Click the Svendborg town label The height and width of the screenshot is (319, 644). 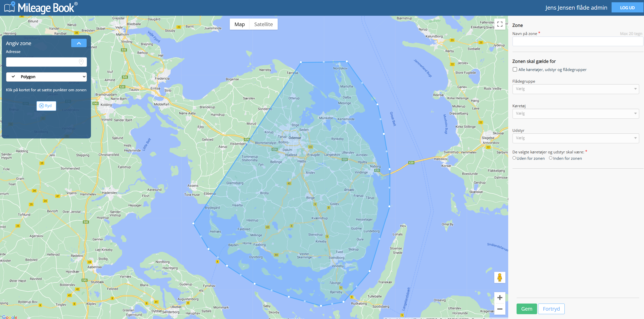[x=336, y=258]
